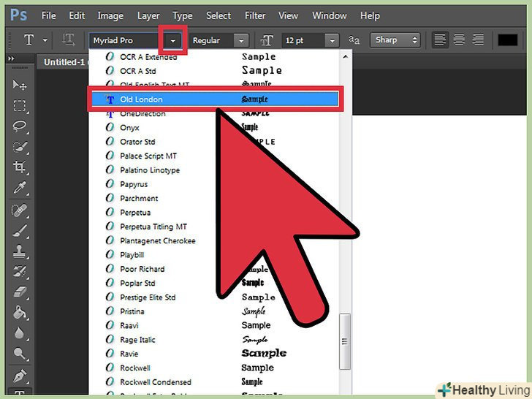Click the black text color swatch

508,40
